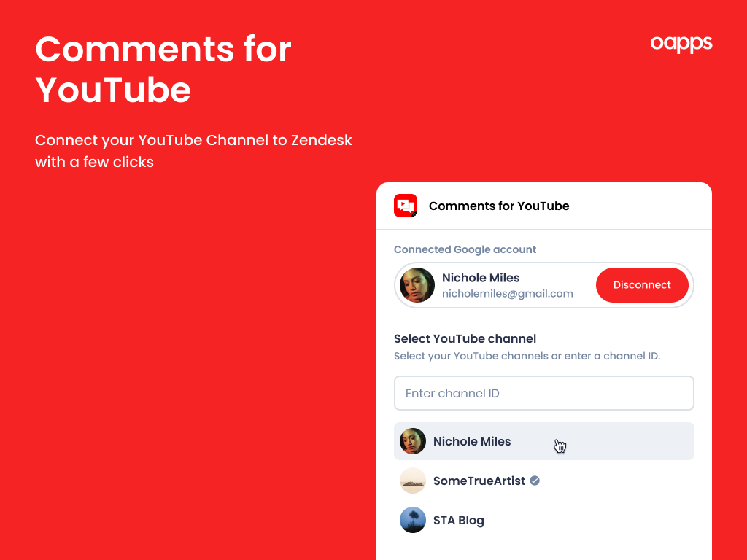Click the verified badge next to SomeTrueArtist

coord(535,481)
